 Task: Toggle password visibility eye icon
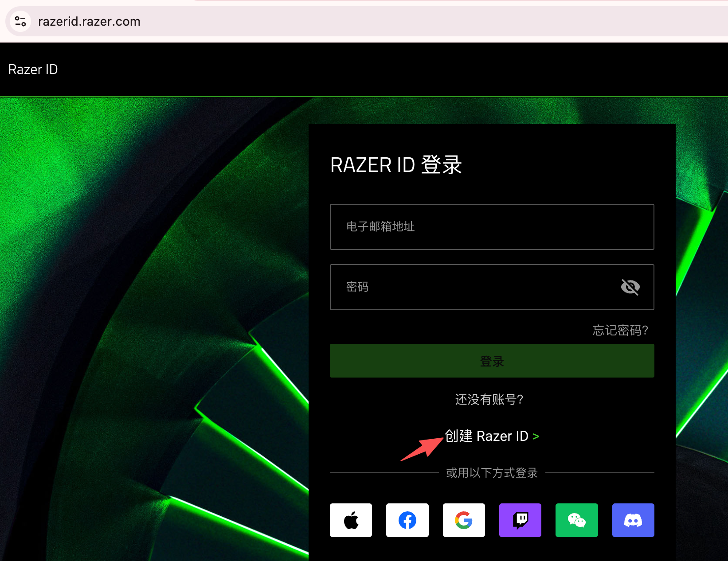(630, 287)
